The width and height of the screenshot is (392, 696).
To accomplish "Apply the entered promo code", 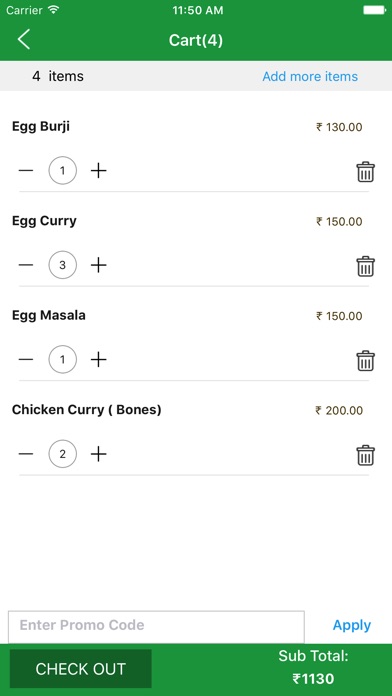I will [352, 625].
